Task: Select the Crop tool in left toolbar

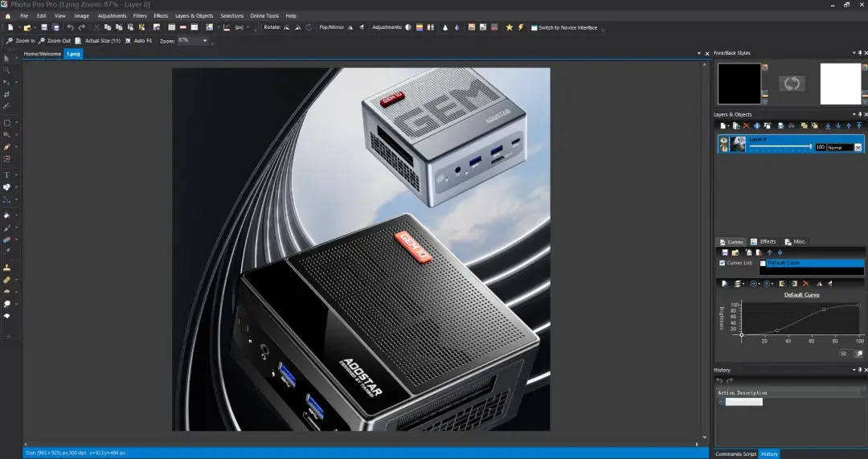Action: pos(6,95)
